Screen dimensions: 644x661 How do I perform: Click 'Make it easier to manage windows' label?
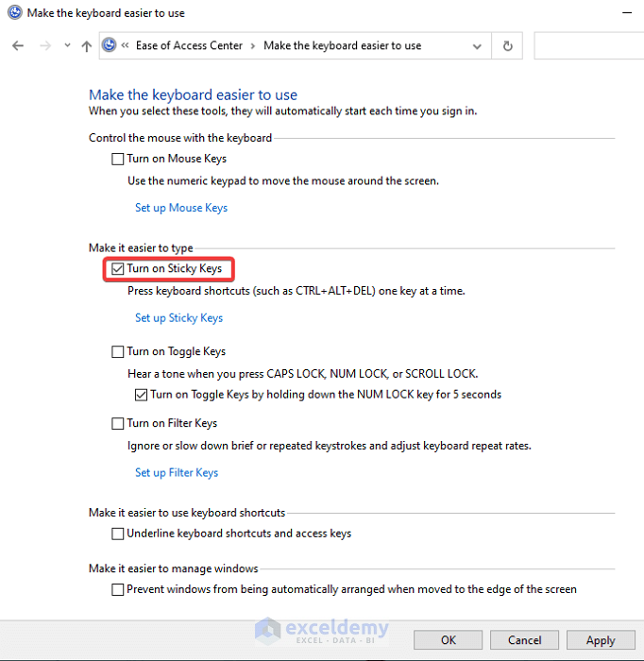click(173, 568)
